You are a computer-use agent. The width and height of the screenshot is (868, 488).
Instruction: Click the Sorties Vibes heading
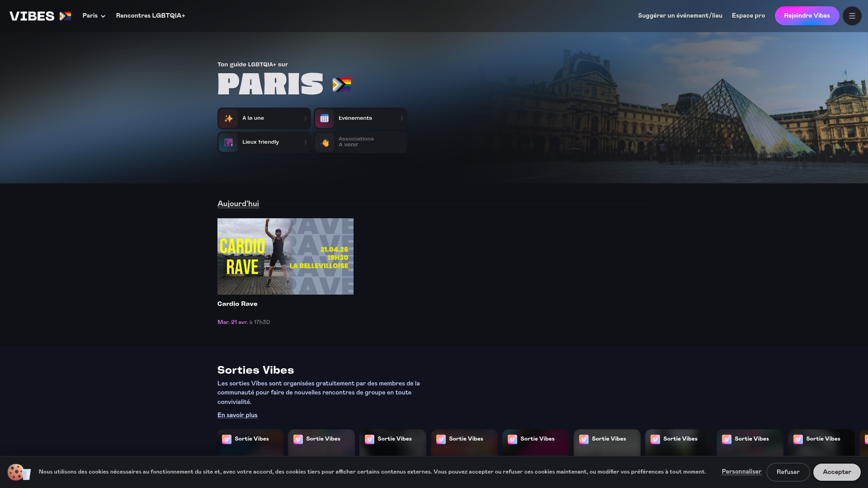255,370
